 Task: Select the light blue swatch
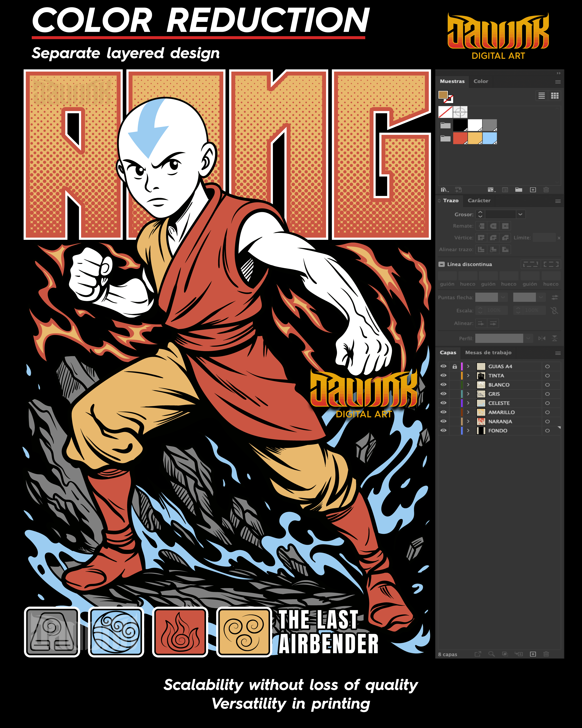pos(490,138)
